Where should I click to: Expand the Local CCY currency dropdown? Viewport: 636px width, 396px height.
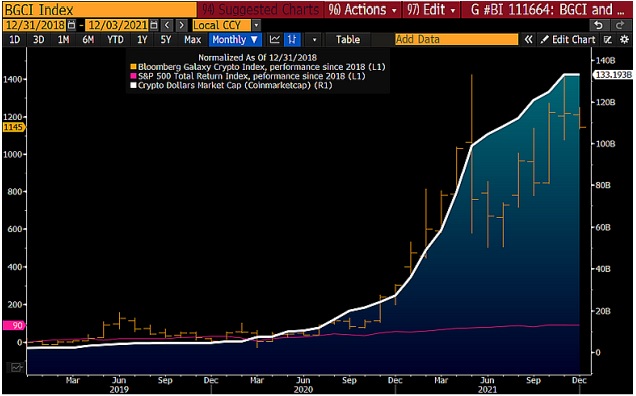click(256, 25)
